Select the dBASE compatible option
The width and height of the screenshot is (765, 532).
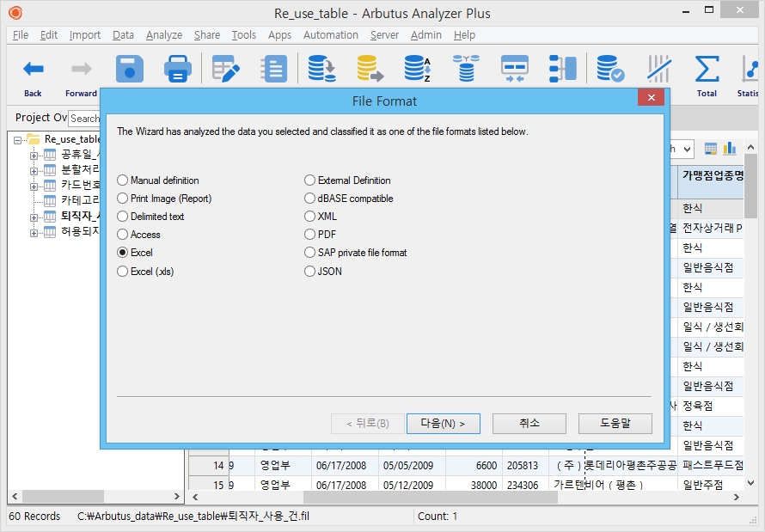(309, 199)
